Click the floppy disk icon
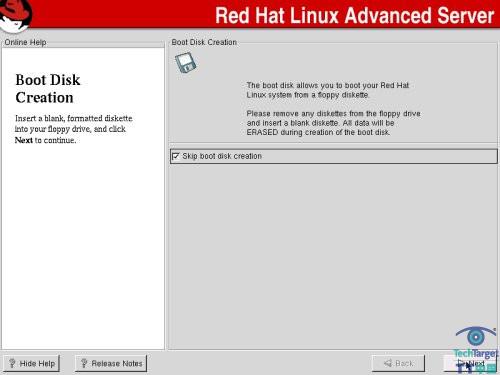Image resolution: width=500 pixels, height=375 pixels. pyautogui.click(x=186, y=63)
